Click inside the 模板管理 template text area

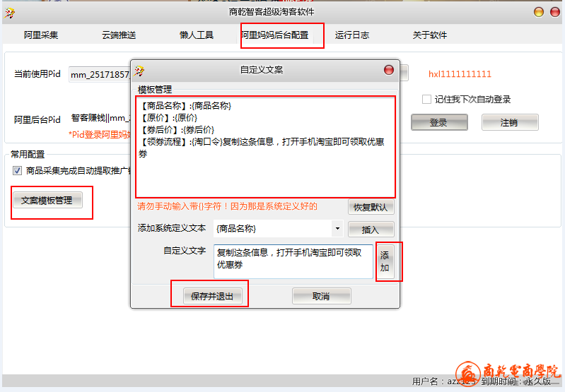265,147
